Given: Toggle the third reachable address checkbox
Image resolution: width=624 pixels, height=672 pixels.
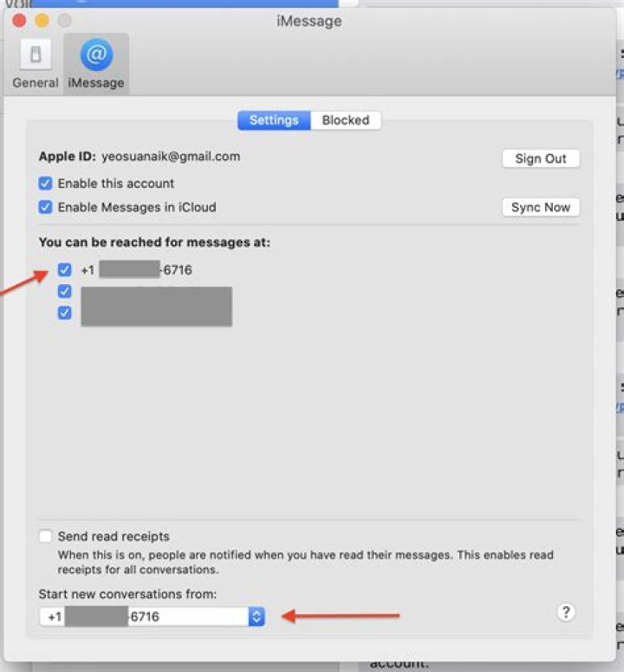Looking at the screenshot, I should click(64, 313).
